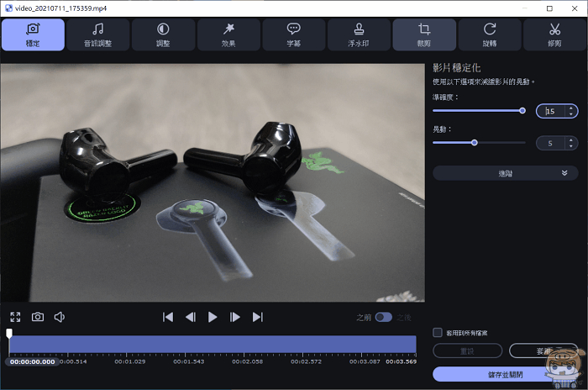Decrease the 晃動 value with the down arrow
Image resolution: width=588 pixels, height=390 pixels.
coord(570,146)
